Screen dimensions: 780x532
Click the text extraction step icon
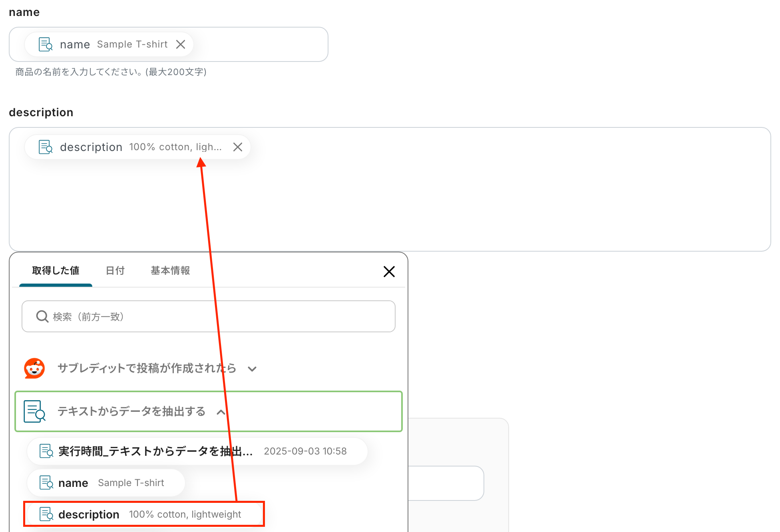(x=34, y=411)
